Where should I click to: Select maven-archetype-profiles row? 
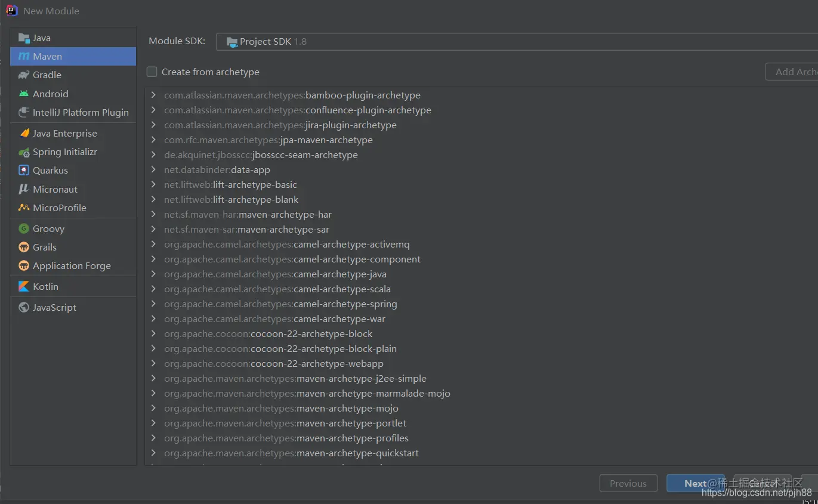coord(481,438)
